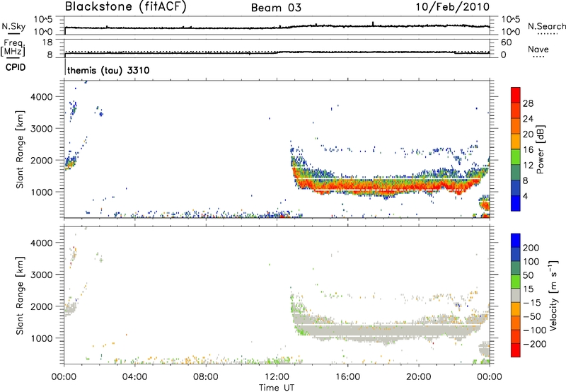566x392 pixels.
Task: Click the "60" Nave axis tick value
Action: pos(506,42)
